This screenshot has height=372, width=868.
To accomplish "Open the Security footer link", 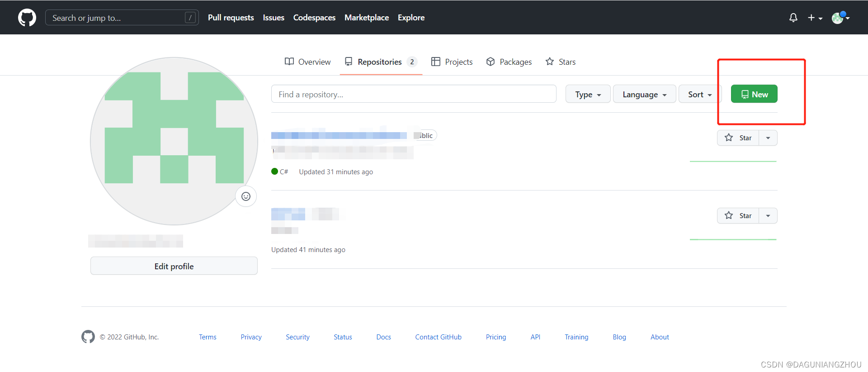I will tap(297, 337).
